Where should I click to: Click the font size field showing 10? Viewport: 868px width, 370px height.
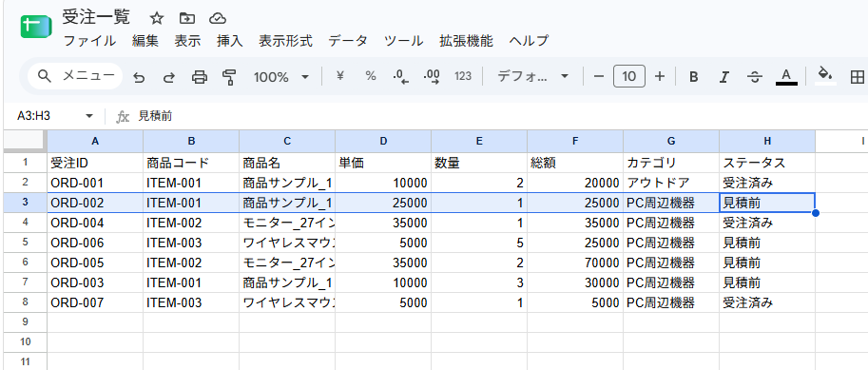(628, 76)
